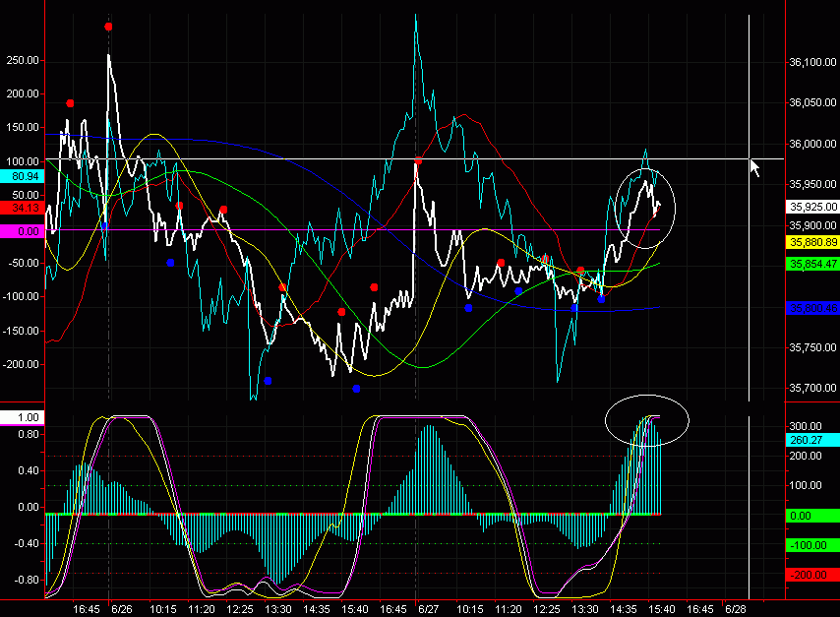Click the red signal dot above the 6/26 spike
Screen dimensions: 840x617
point(109,27)
